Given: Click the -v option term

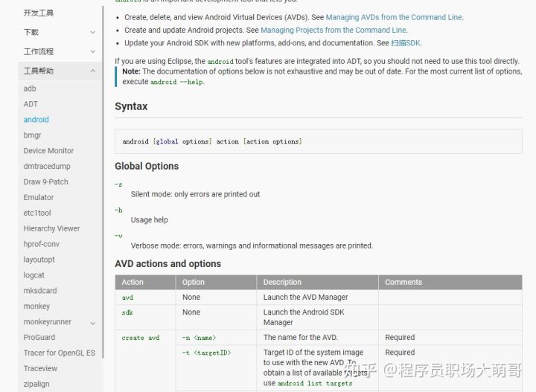Looking at the screenshot, I should (118, 236).
